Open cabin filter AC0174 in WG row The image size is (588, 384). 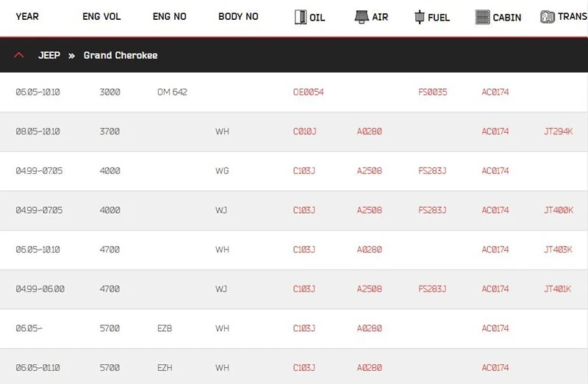495,171
